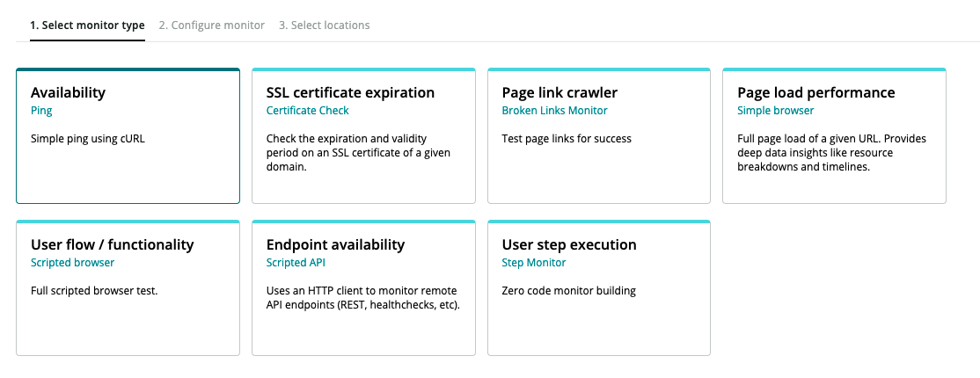980x378 pixels.
Task: Choose the User flow / functionality card
Action: (128, 288)
